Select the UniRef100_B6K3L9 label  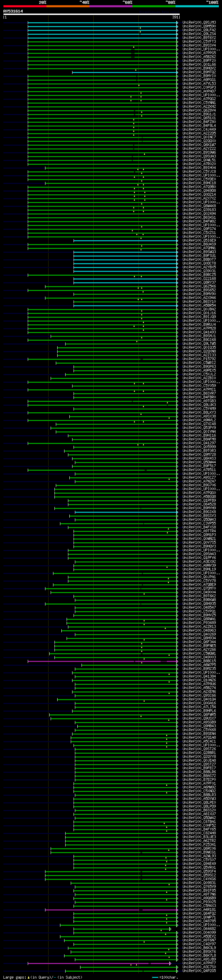tap(199, 948)
